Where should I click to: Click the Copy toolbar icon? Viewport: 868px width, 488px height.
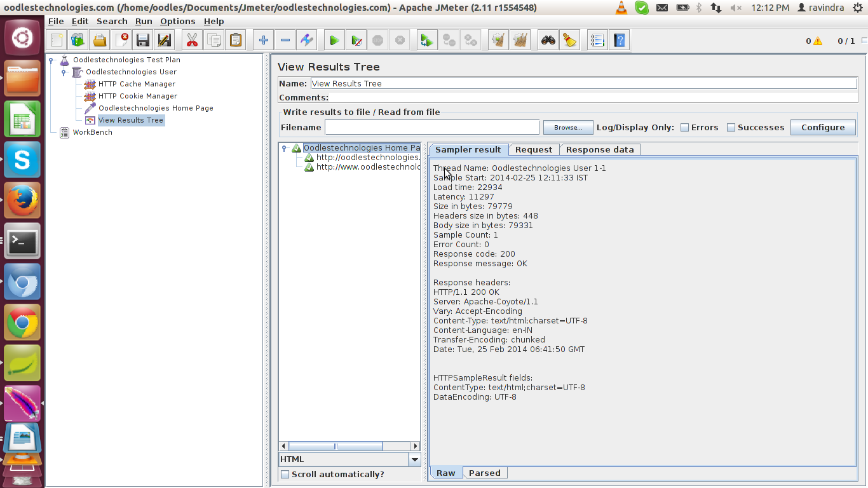point(214,41)
